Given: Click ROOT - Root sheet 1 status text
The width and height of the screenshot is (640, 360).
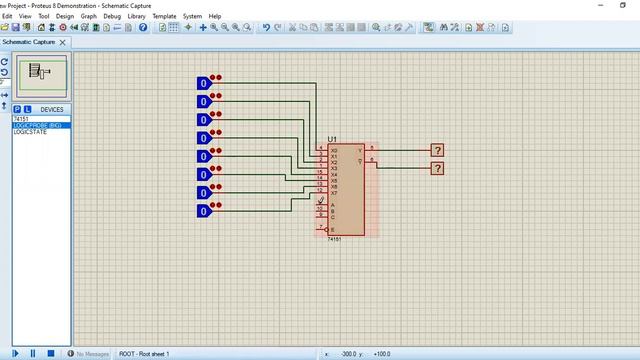Looking at the screenshot, I should pyautogui.click(x=144, y=354).
